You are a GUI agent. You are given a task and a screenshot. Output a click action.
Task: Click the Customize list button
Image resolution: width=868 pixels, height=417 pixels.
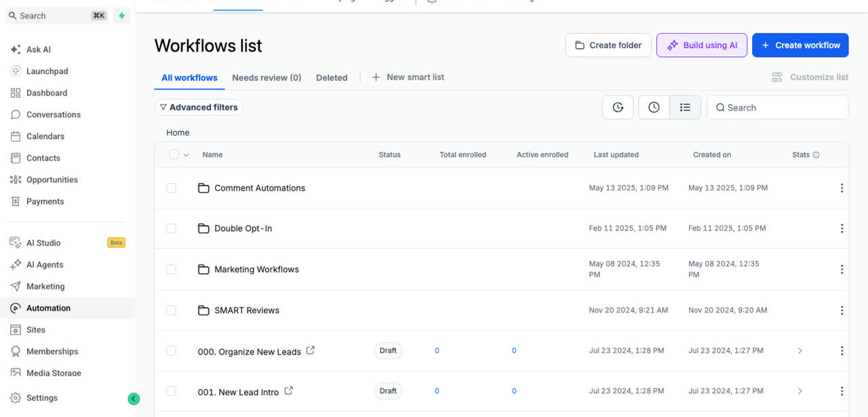pyautogui.click(x=810, y=77)
